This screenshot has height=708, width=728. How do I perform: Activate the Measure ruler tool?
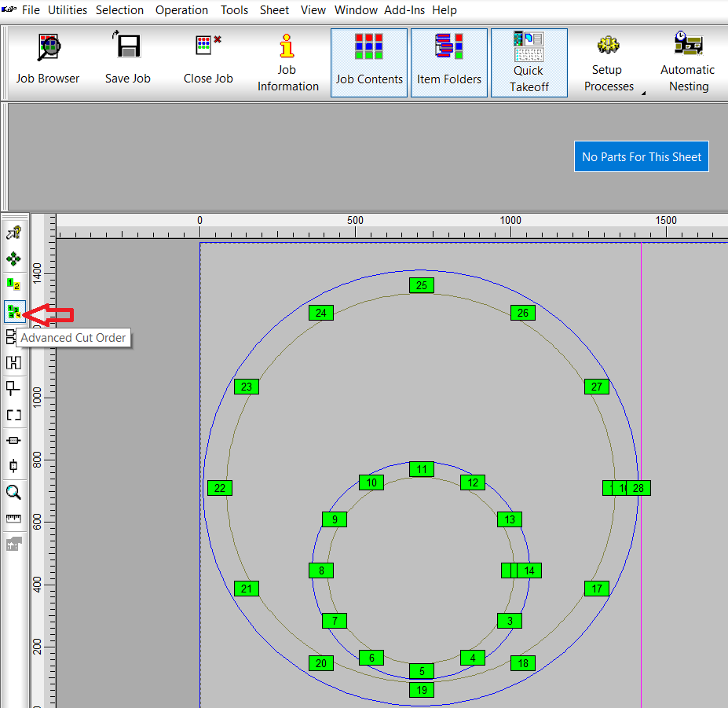click(x=14, y=517)
